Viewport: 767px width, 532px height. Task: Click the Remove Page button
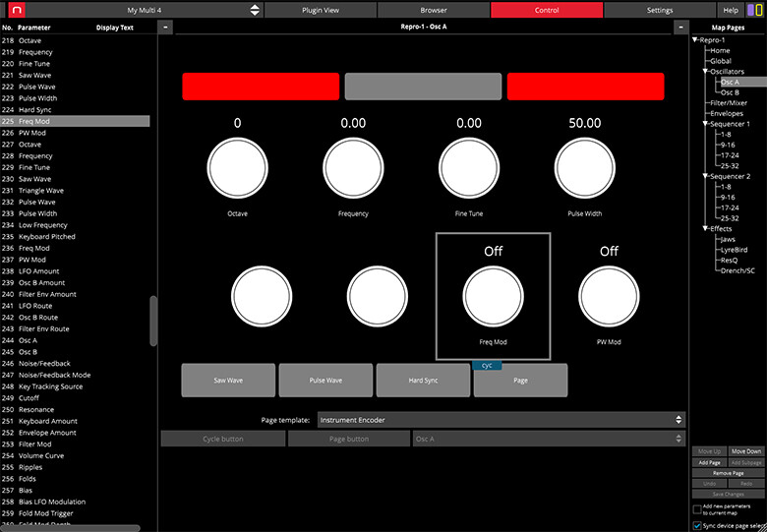[x=728, y=473]
